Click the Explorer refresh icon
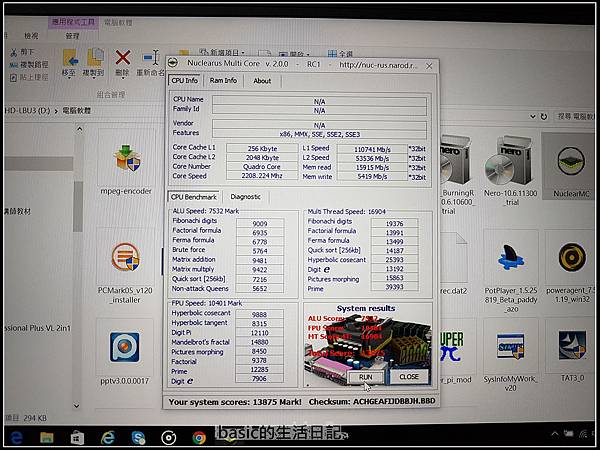Screen dimensions: 600x450 point(544,116)
